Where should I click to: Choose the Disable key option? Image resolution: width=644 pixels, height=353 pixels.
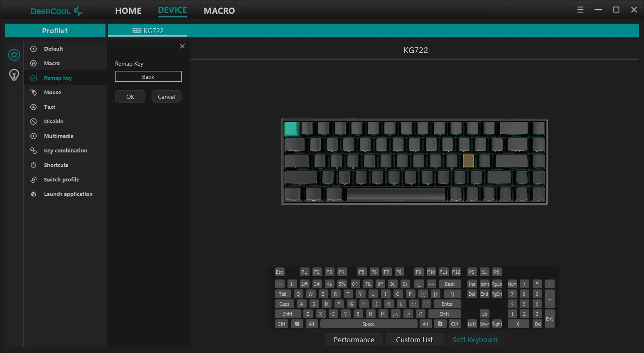point(54,121)
